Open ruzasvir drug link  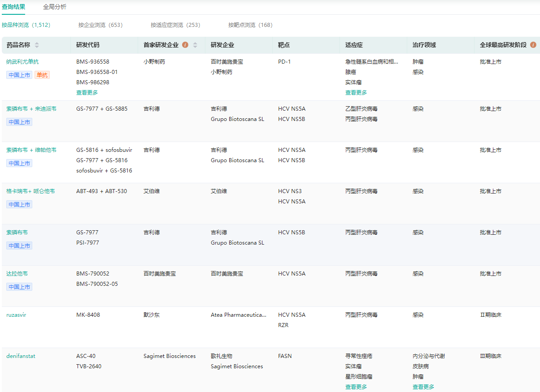point(16,315)
